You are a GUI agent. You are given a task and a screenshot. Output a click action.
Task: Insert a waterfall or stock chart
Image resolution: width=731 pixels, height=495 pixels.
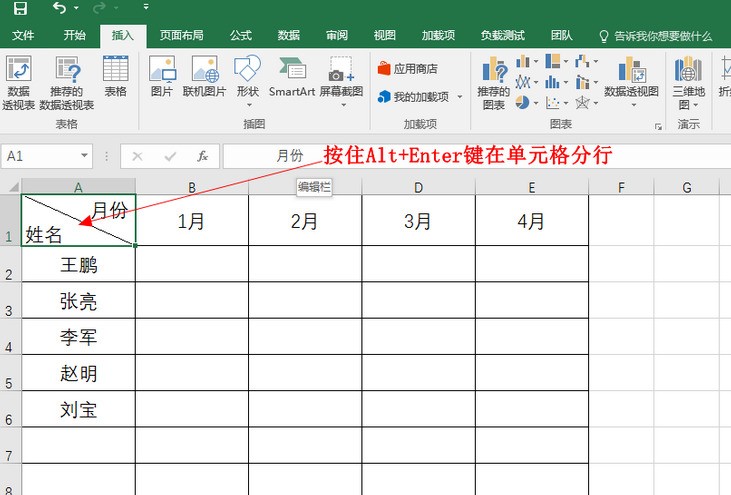click(582, 61)
